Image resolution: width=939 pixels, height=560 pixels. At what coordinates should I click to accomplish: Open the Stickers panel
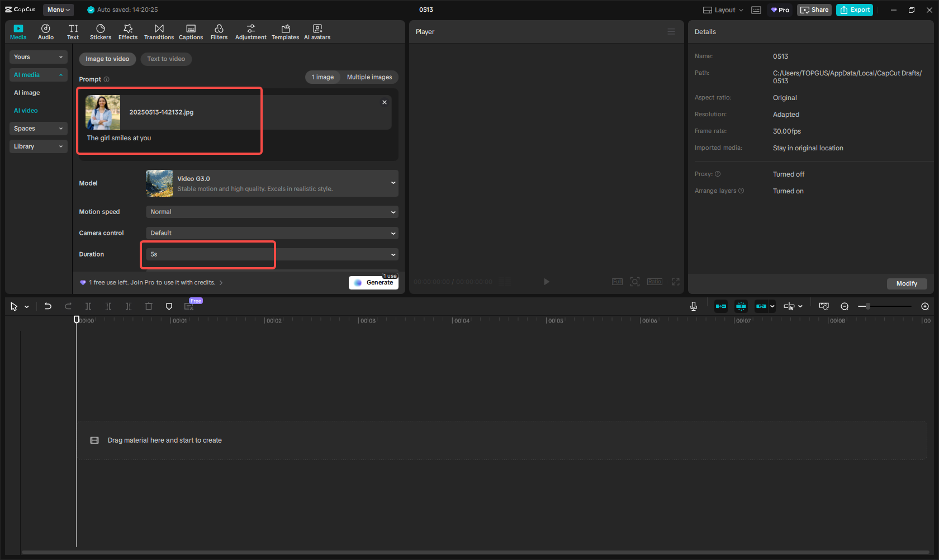tap(101, 31)
